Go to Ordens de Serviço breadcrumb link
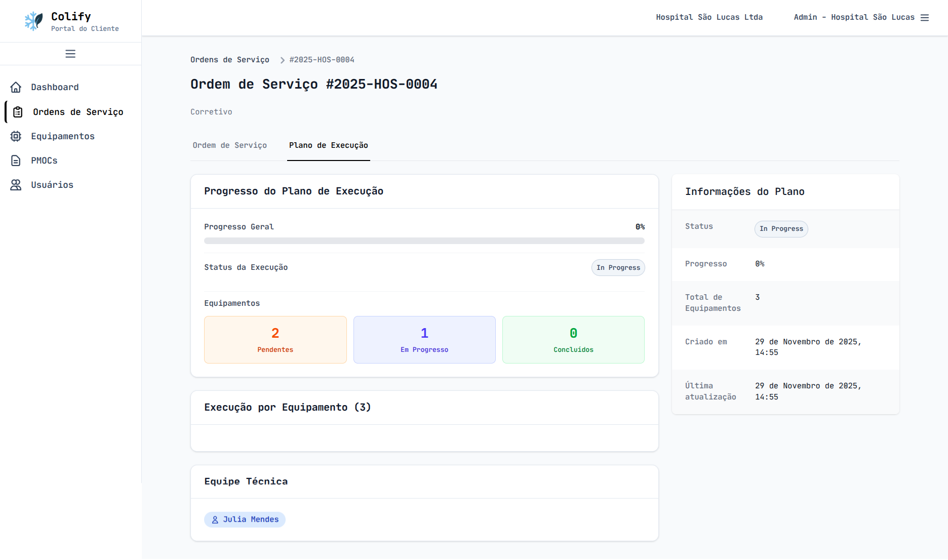The image size is (948, 560). [229, 60]
